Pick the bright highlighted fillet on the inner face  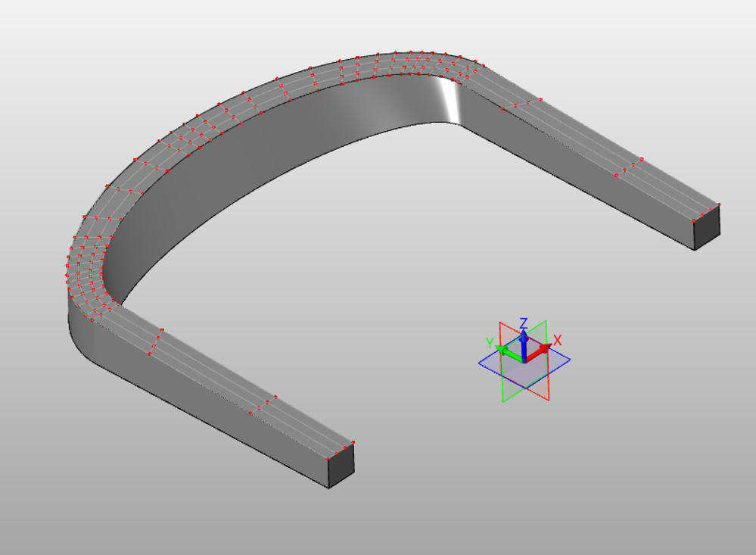(x=450, y=101)
